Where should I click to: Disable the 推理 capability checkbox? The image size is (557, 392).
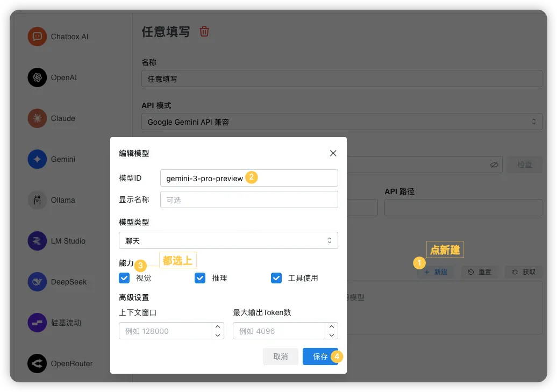pyautogui.click(x=201, y=278)
